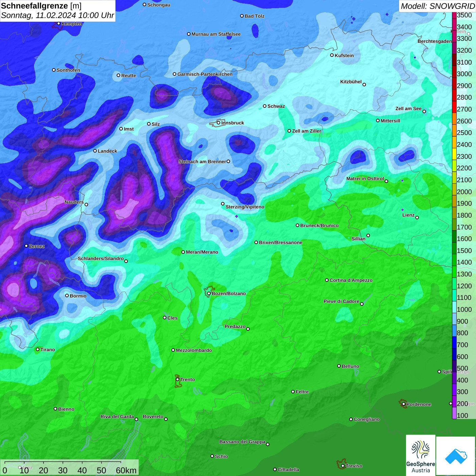The width and height of the screenshot is (476, 476).
Task: Click the Kitzbühel marker dot
Action: (x=364, y=85)
